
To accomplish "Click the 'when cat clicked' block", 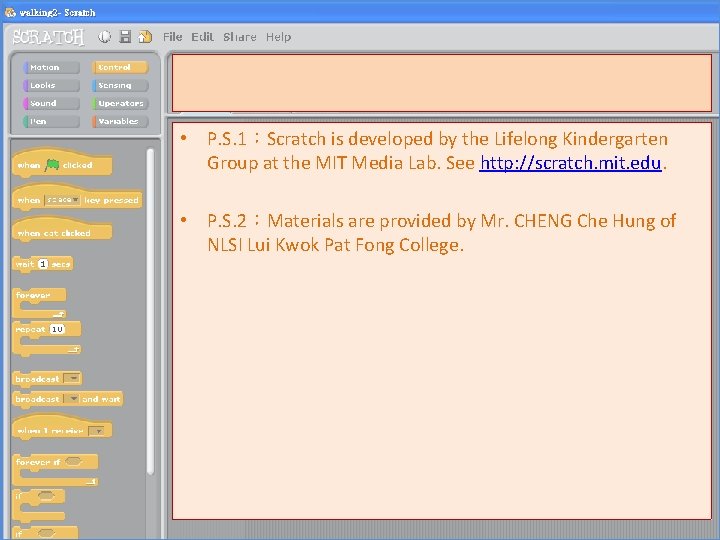I will 62,230.
